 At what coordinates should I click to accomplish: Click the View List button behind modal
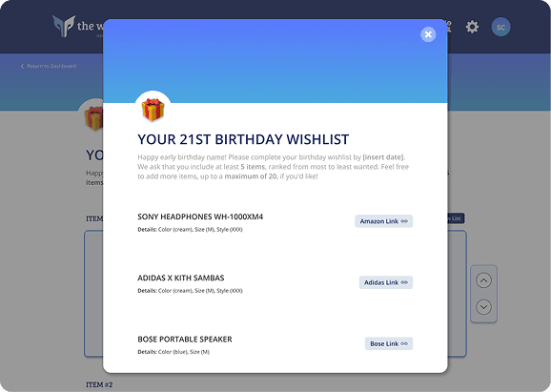click(x=456, y=218)
